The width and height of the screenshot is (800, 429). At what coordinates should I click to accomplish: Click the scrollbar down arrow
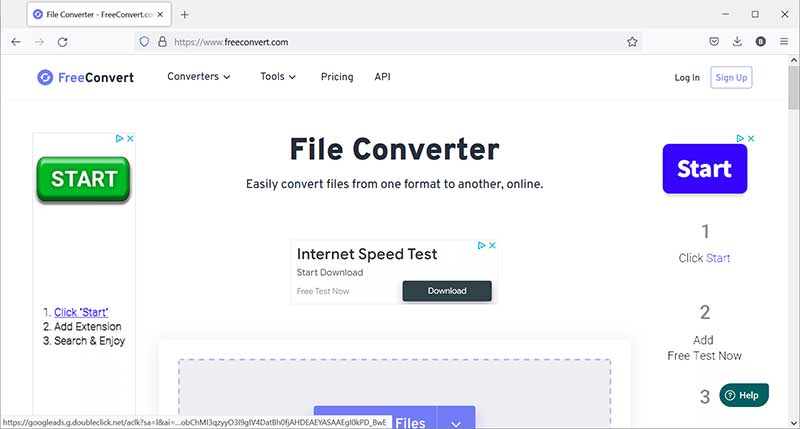tap(793, 423)
